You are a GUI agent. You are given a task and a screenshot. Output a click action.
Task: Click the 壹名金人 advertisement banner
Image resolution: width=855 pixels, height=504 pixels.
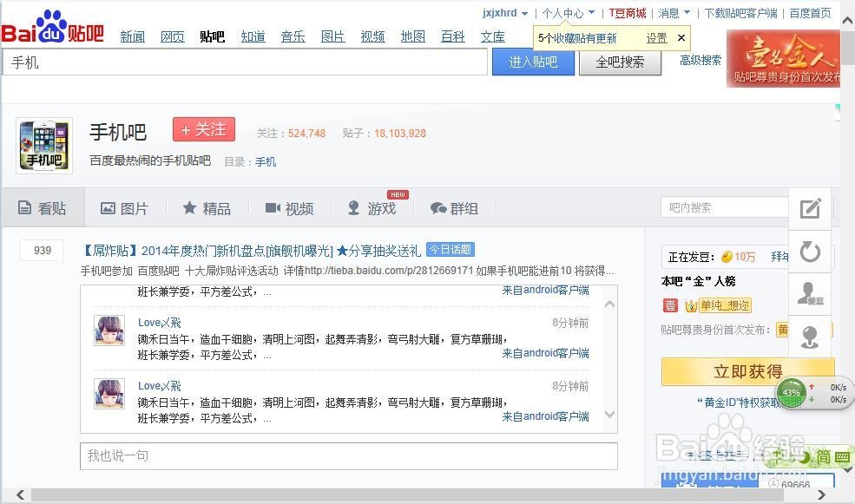pos(784,59)
